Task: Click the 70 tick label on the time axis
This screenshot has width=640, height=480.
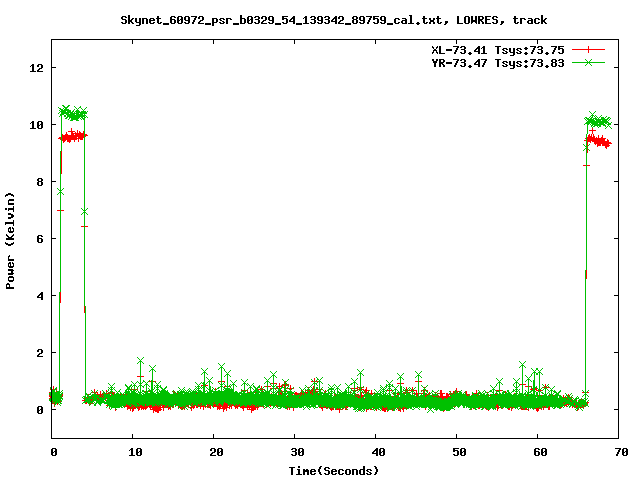Action: [x=618, y=452]
